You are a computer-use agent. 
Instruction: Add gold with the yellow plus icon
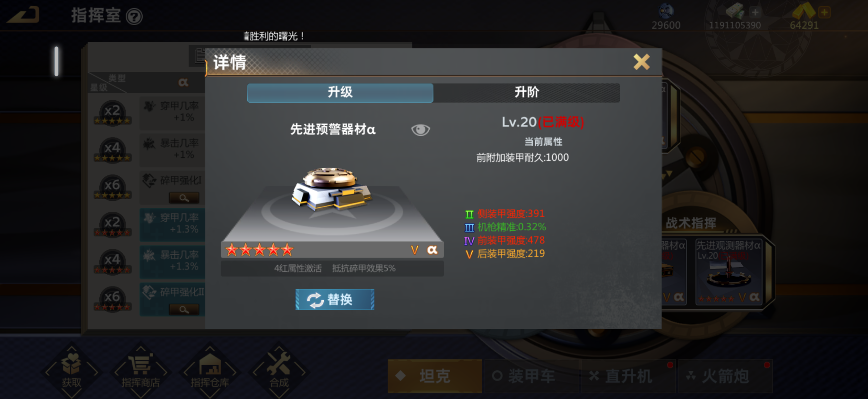tap(824, 13)
